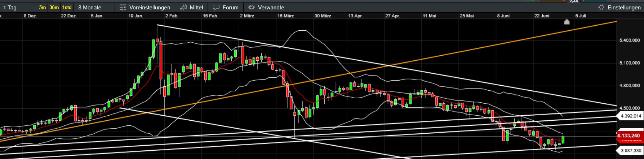Click the 19 Jan. date label
Image resolution: width=644 pixels, height=159 pixels.
[136, 16]
